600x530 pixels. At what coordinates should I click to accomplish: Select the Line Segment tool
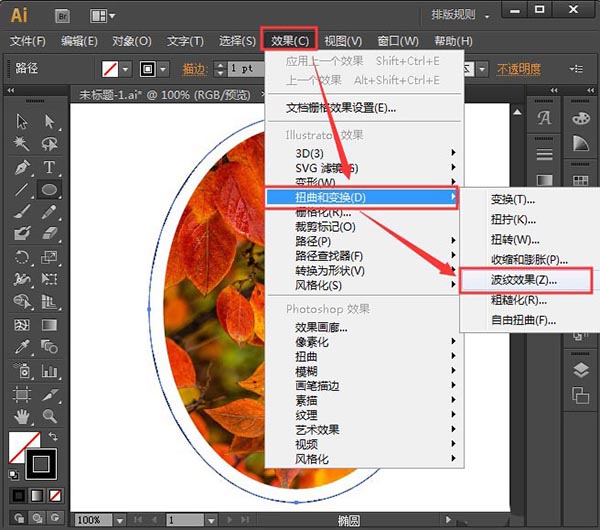click(22, 189)
